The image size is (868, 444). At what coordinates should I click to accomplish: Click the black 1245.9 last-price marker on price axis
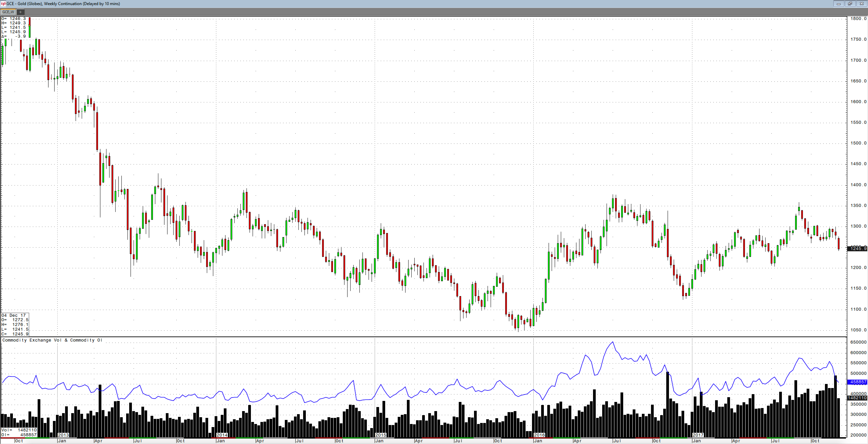tap(857, 248)
